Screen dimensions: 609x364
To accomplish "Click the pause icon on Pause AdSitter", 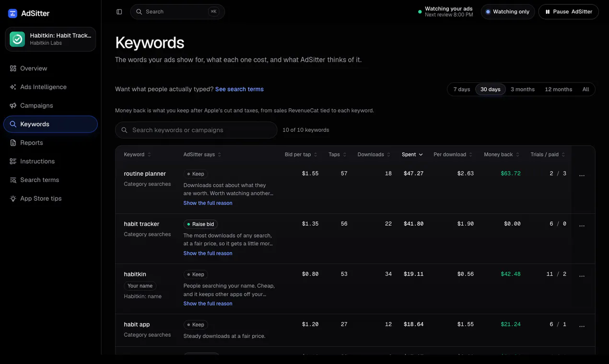I will (547, 11).
